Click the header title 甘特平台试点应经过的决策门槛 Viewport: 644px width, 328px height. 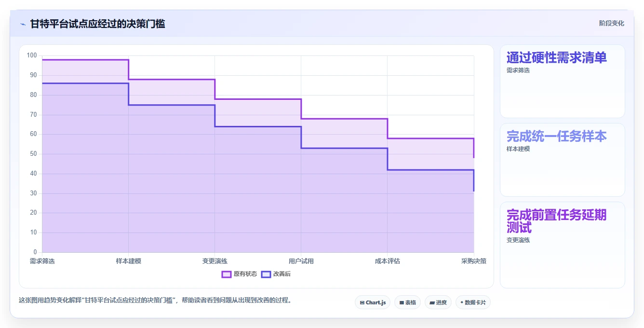pyautogui.click(x=97, y=24)
